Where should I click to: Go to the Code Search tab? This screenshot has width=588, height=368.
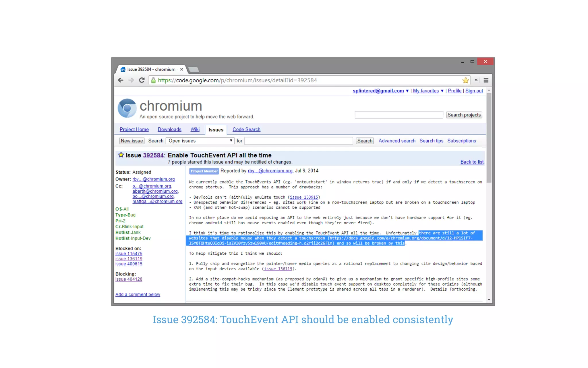246,129
